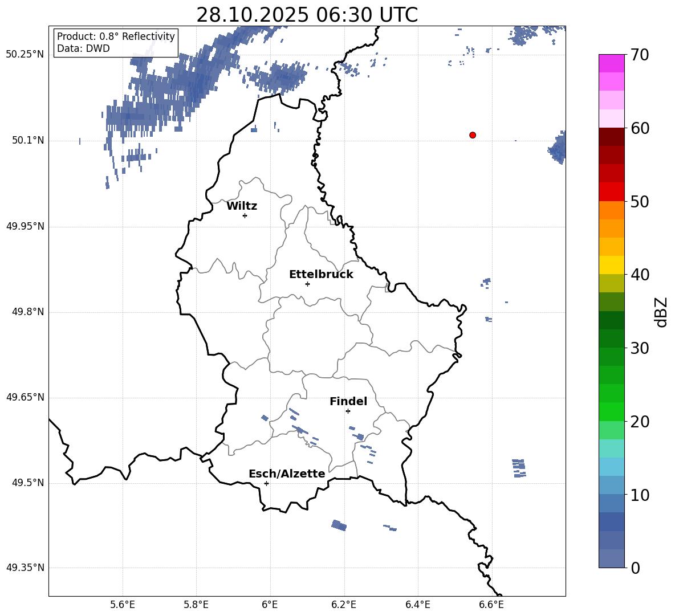Click the Esch/Alzette station label

pyautogui.click(x=287, y=474)
